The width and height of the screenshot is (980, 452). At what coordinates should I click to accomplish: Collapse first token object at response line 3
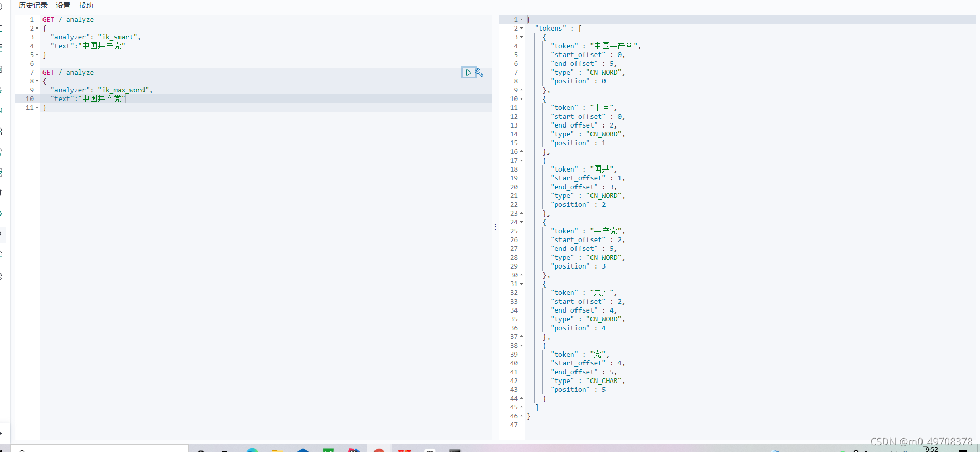(522, 37)
